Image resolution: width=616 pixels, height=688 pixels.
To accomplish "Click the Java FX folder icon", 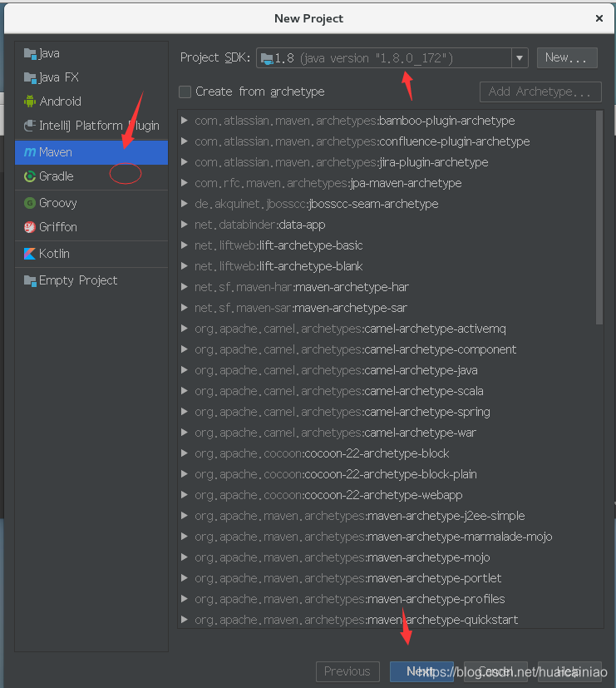I will coord(30,77).
